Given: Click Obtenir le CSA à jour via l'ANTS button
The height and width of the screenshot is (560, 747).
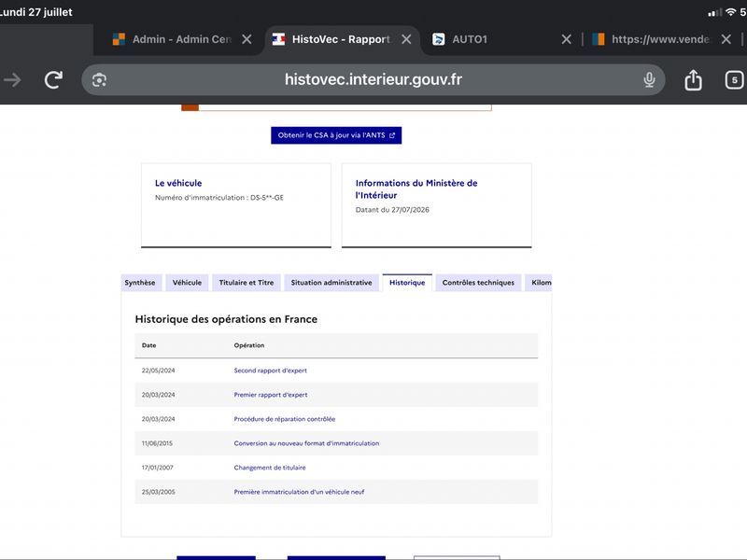Looking at the screenshot, I should [x=336, y=135].
